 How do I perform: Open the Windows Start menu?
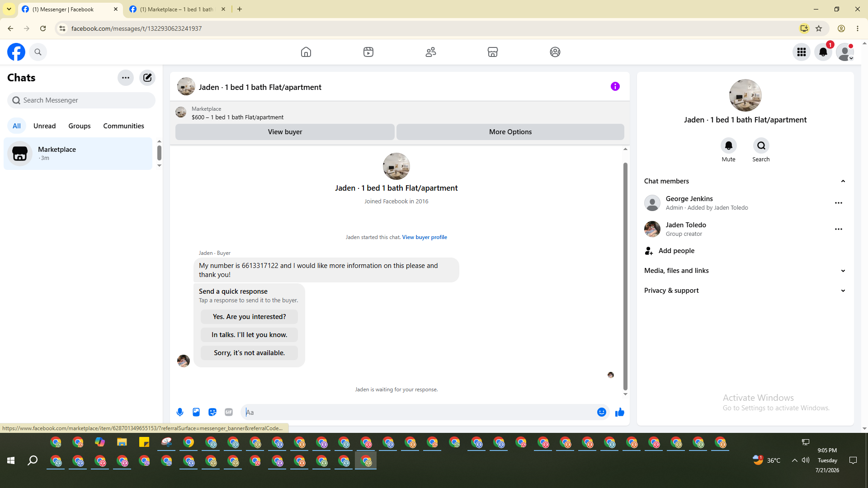[11, 460]
